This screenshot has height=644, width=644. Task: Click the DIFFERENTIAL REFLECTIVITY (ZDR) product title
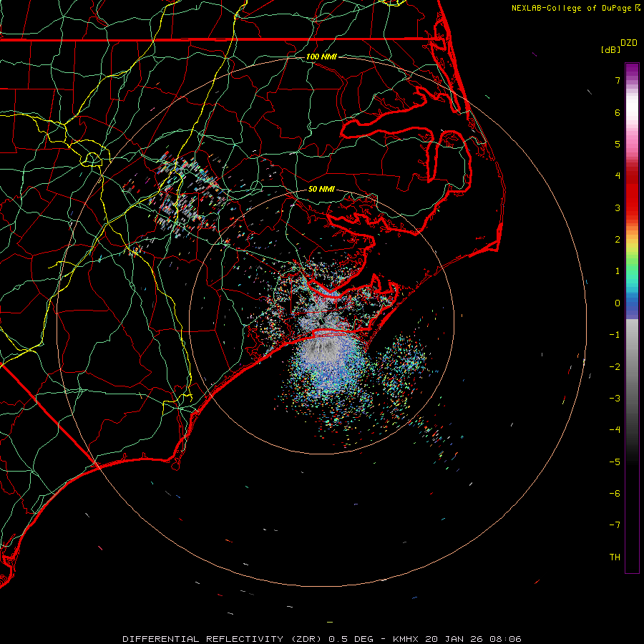pyautogui.click(x=224, y=639)
